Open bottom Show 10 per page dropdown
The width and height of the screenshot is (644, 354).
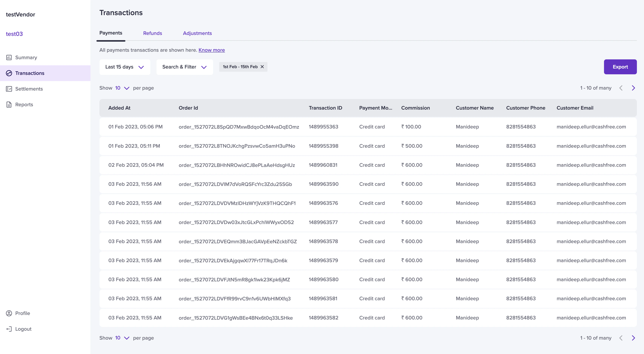122,338
